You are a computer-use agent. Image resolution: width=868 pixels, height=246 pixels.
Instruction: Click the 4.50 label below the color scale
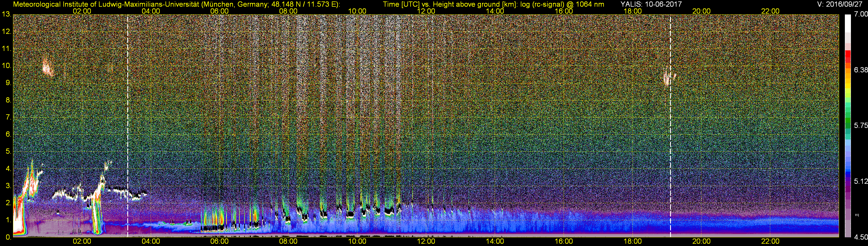pos(860,237)
